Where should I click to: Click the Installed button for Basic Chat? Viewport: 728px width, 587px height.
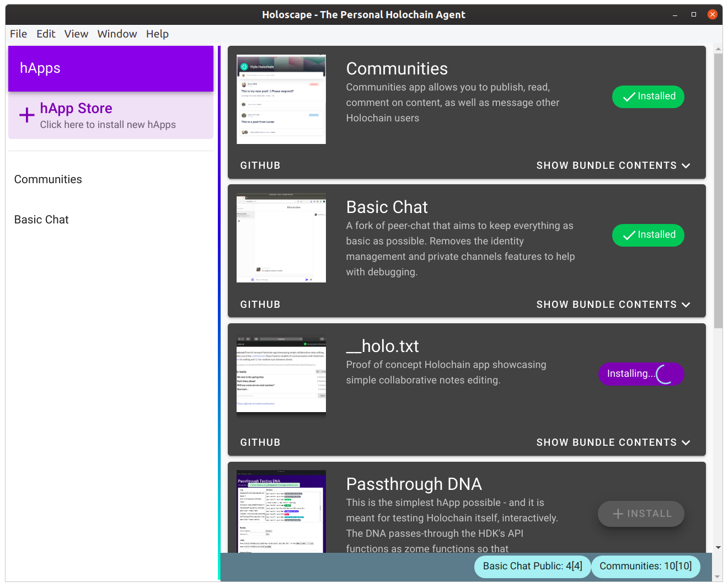coord(648,236)
